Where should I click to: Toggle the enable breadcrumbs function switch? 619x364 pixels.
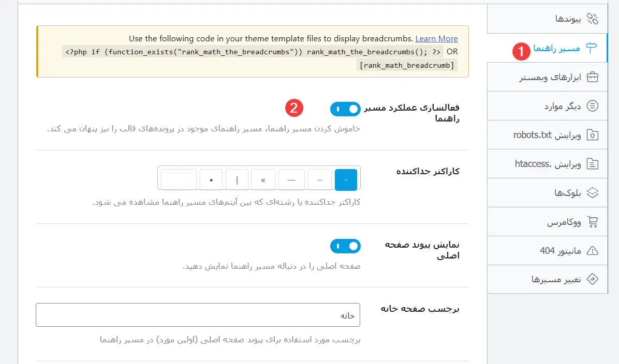click(345, 109)
